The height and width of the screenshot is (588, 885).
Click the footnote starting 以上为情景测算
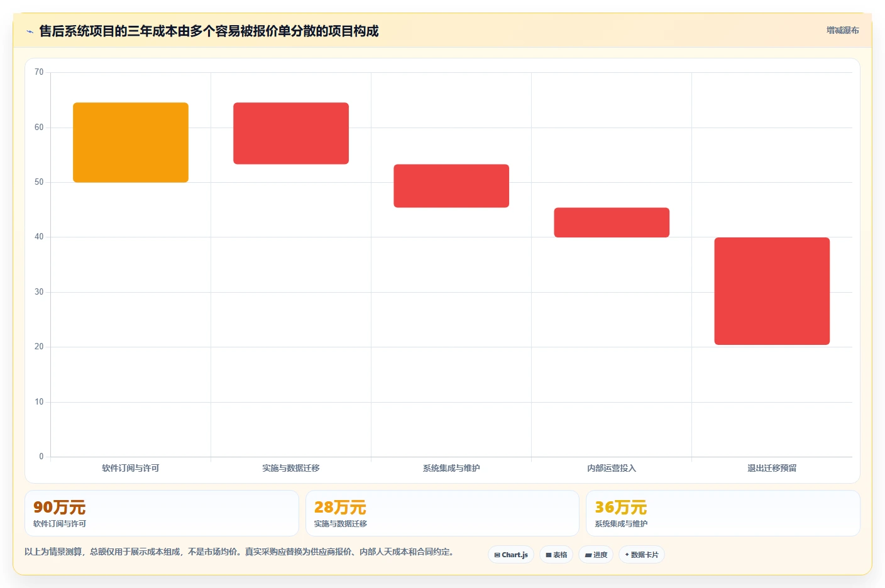[239, 552]
